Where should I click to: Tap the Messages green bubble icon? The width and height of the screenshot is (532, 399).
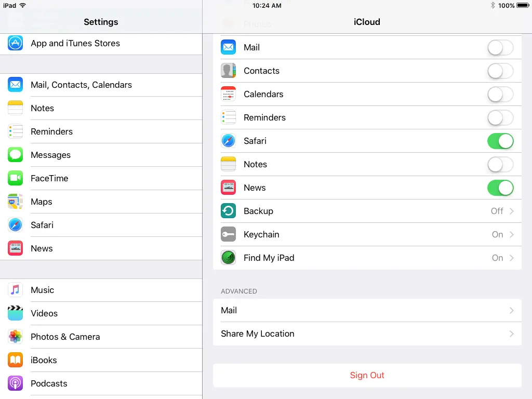point(15,155)
